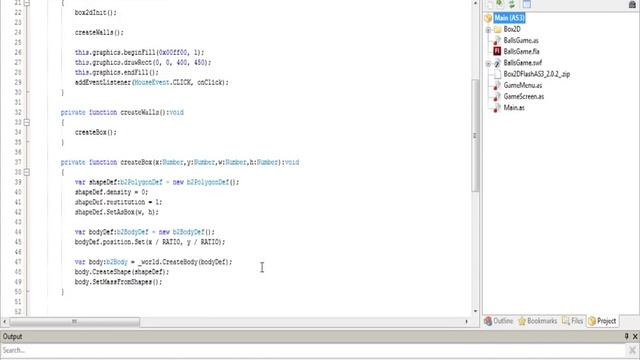Click "var shapeDef:b2PolygonDef" on line 39
Screen dimensions: 640x360
pos(118,182)
